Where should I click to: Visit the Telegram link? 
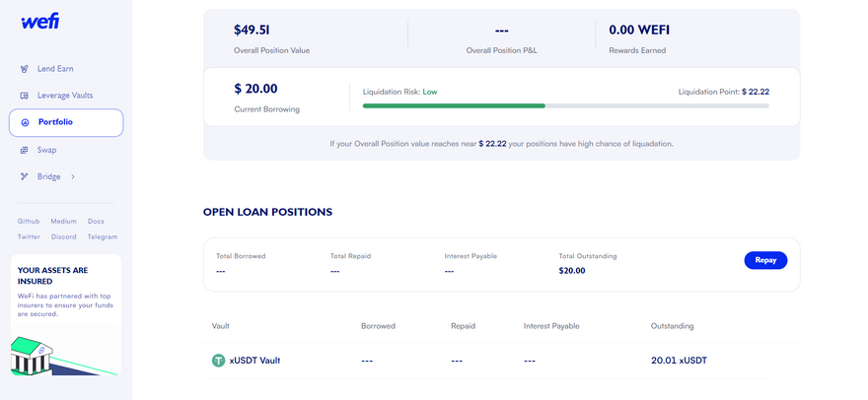[103, 236]
